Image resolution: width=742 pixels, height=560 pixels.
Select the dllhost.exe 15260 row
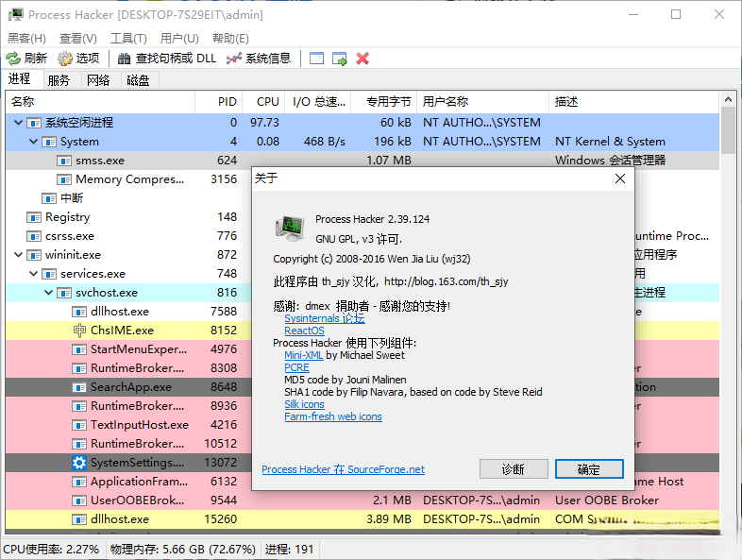(x=363, y=519)
